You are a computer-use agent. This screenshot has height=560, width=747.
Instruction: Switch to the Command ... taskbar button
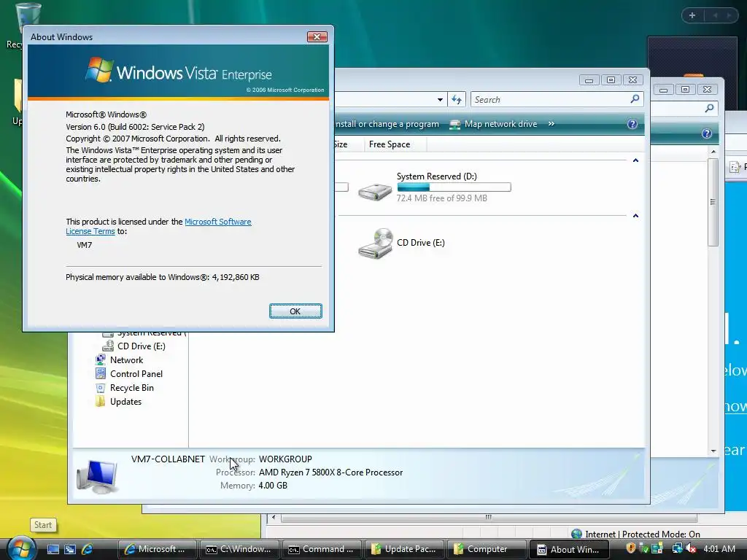click(x=322, y=549)
